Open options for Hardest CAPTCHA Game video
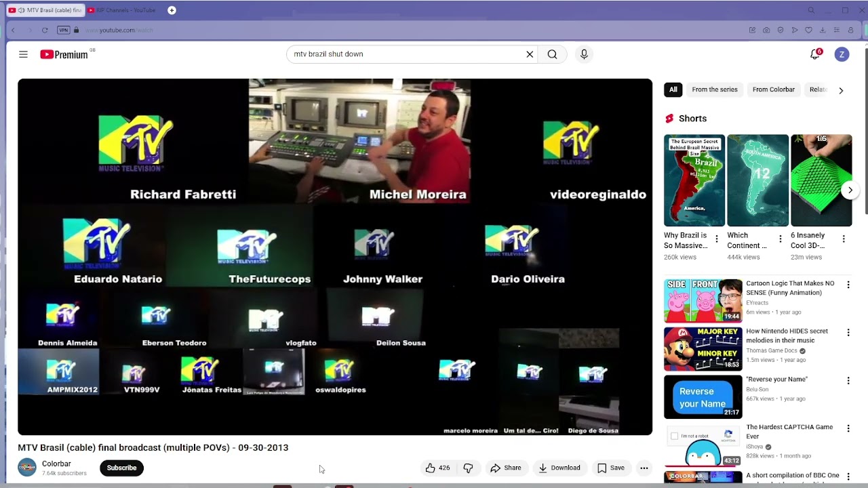Image resolution: width=868 pixels, height=488 pixels. (x=848, y=429)
